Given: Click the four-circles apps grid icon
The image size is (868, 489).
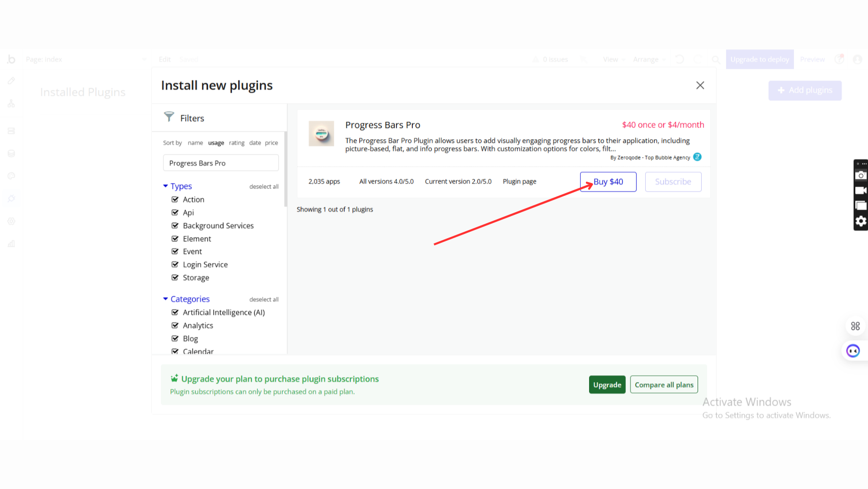Looking at the screenshot, I should click(x=855, y=326).
